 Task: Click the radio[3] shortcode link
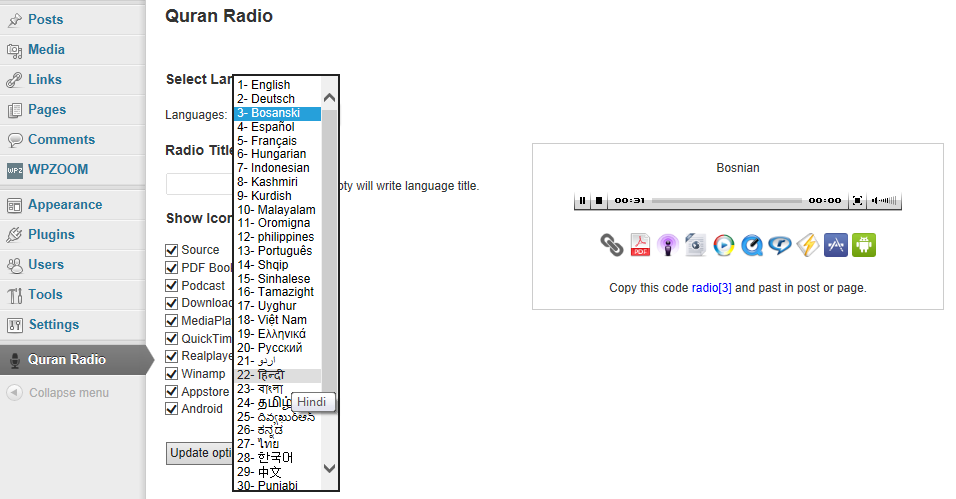[x=712, y=288]
